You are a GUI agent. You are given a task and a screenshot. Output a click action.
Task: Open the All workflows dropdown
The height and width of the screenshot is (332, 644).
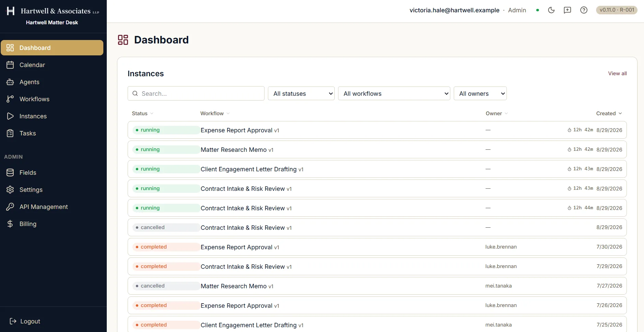[394, 93]
